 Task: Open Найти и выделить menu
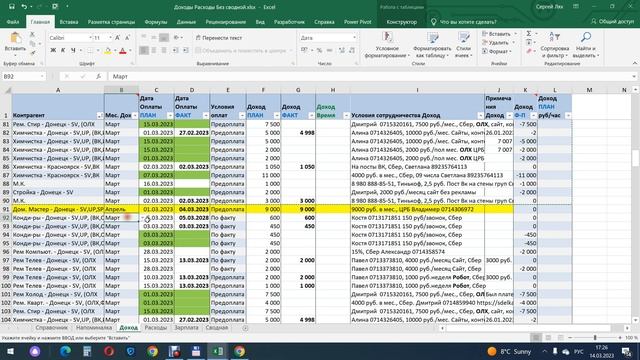tap(586, 45)
